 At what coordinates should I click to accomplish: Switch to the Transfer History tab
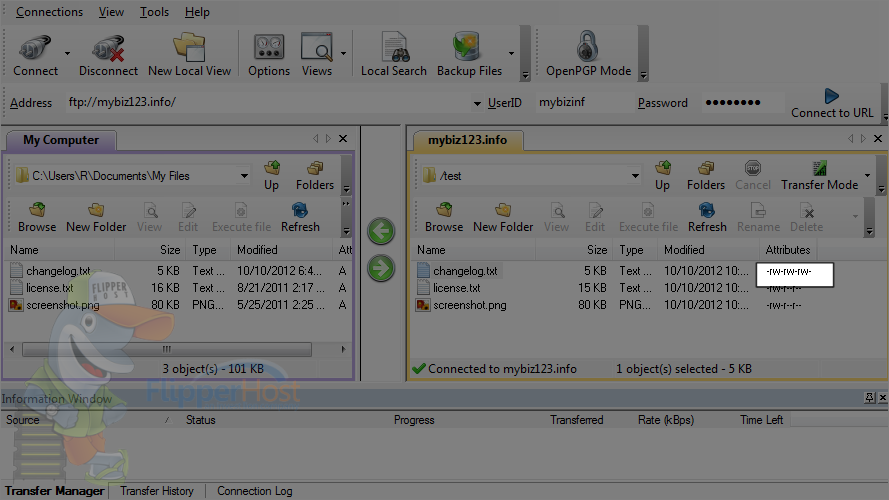156,491
